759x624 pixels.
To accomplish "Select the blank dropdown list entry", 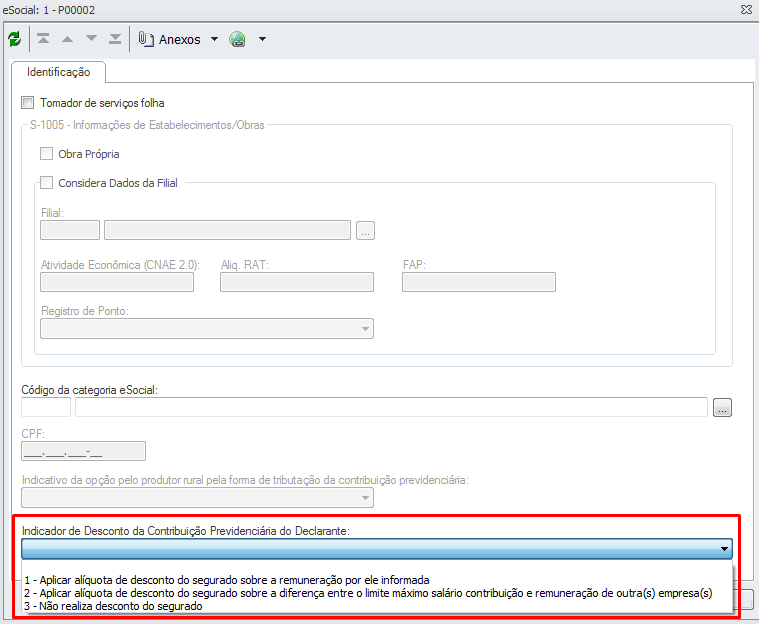I will (x=378, y=567).
